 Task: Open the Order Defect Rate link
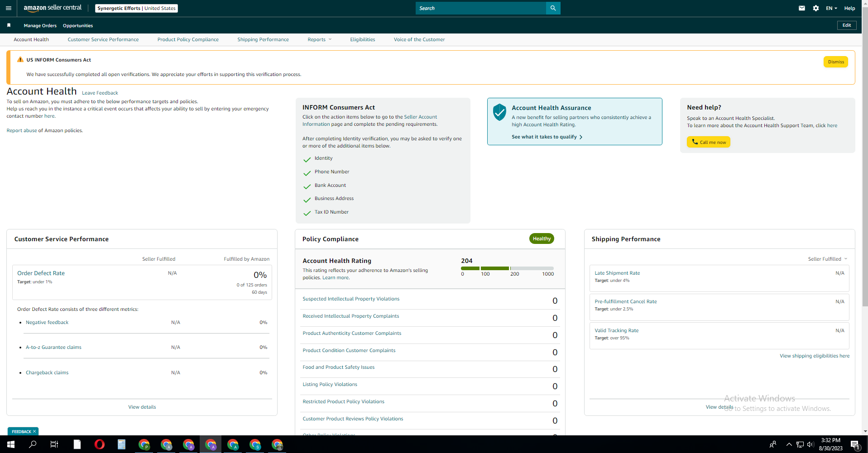coord(41,273)
